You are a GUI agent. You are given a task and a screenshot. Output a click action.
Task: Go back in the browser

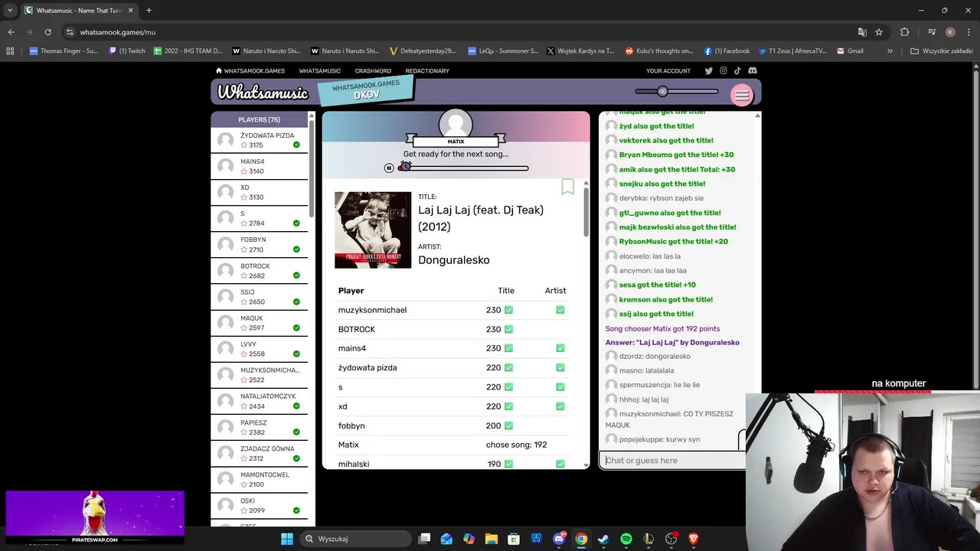[11, 32]
